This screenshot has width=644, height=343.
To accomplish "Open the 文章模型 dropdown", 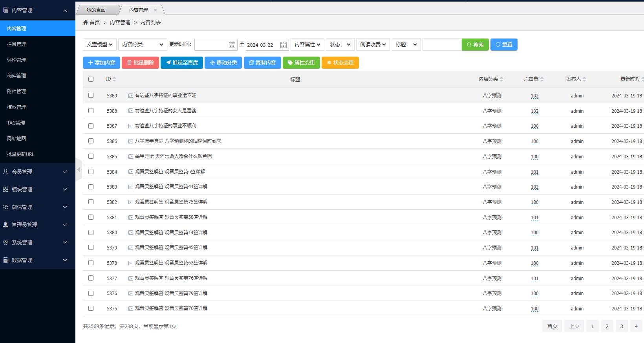I will tap(100, 45).
